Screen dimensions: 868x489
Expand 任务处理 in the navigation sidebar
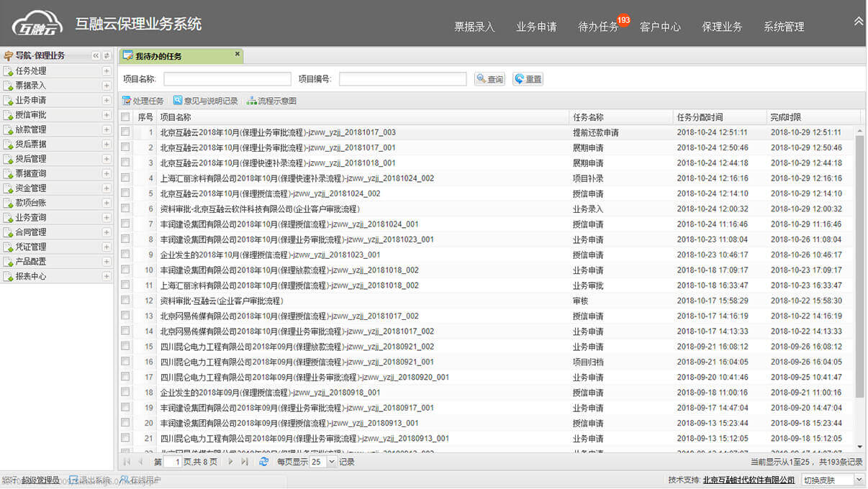107,71
